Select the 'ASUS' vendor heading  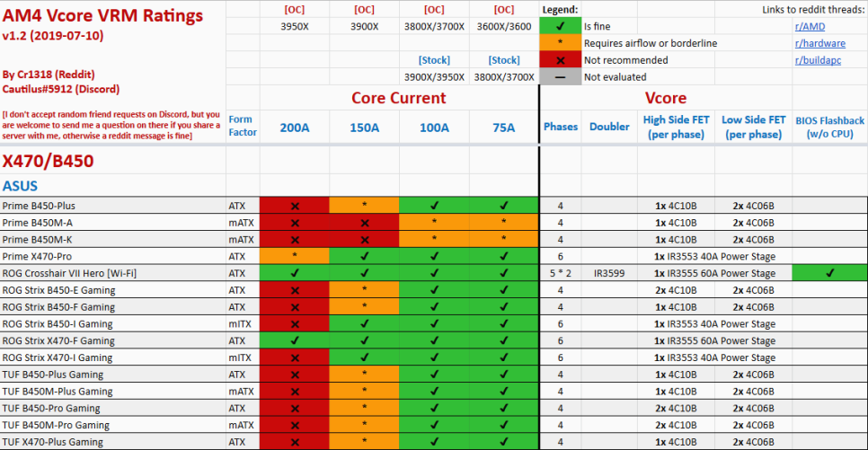pos(20,186)
